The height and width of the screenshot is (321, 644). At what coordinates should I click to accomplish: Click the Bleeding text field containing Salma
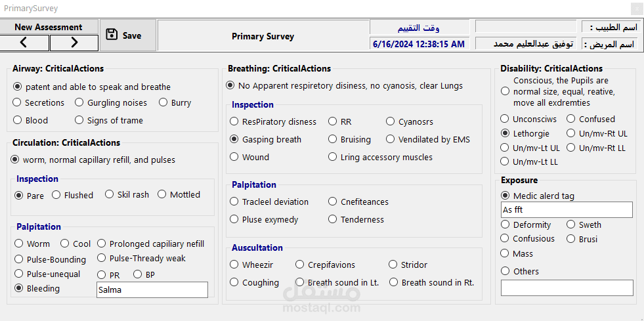(152, 289)
